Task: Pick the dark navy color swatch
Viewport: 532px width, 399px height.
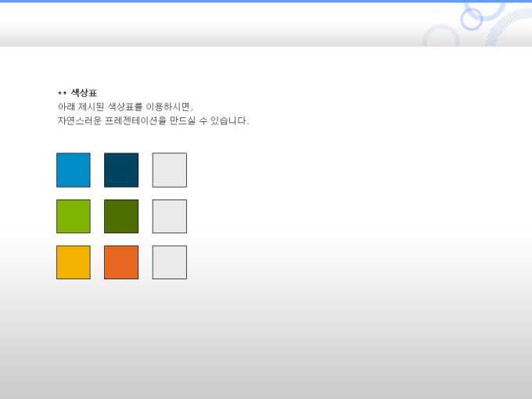Action: pos(121,170)
